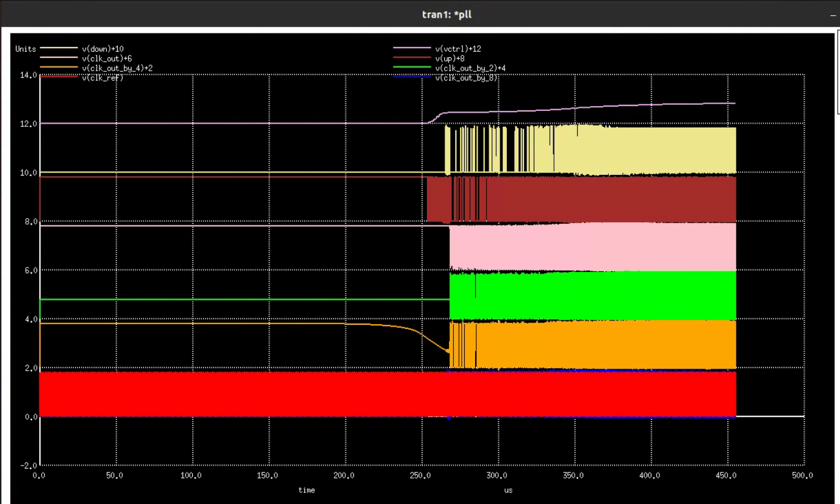Click the brown v(up) waveform band
840x504 pixels.
coord(581,199)
